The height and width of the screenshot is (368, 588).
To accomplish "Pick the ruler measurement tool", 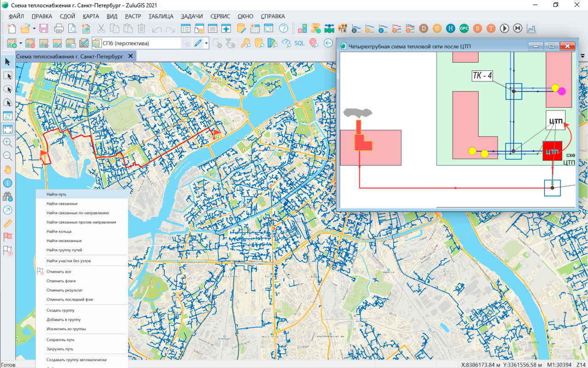I will click(x=8, y=224).
